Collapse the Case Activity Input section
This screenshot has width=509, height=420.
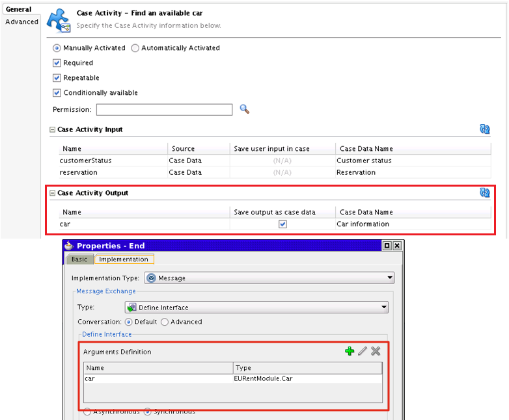(x=52, y=129)
